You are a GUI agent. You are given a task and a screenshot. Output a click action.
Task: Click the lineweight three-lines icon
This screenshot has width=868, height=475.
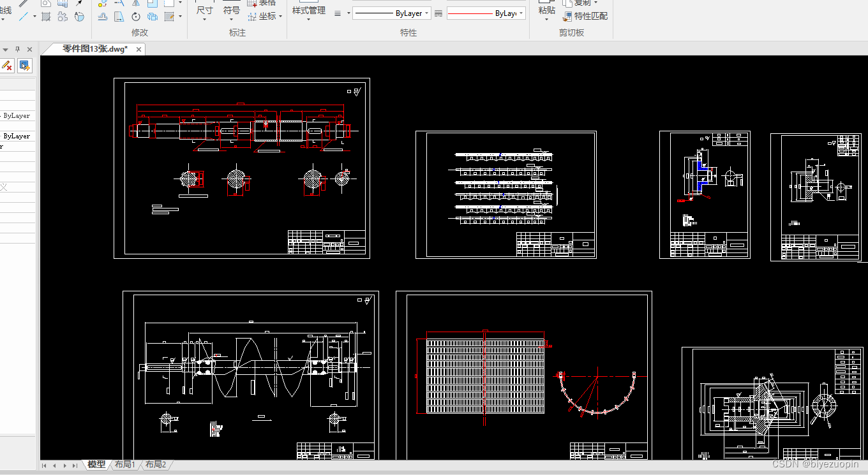pyautogui.click(x=338, y=13)
